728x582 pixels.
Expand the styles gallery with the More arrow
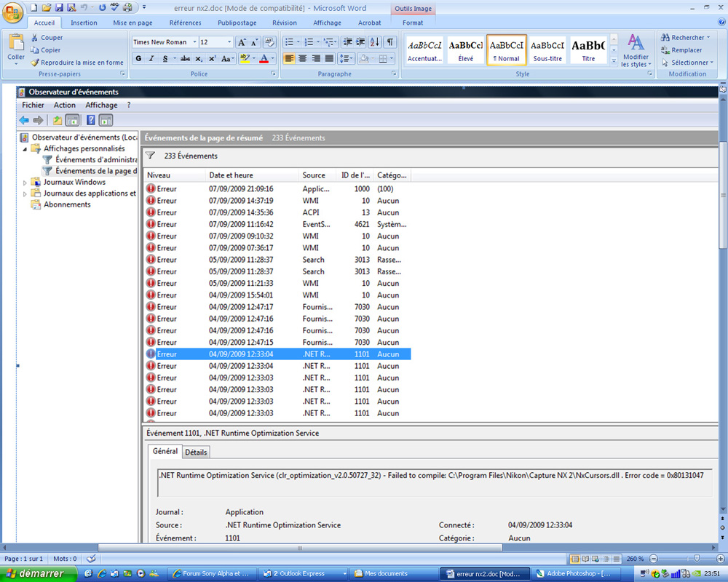pyautogui.click(x=614, y=60)
